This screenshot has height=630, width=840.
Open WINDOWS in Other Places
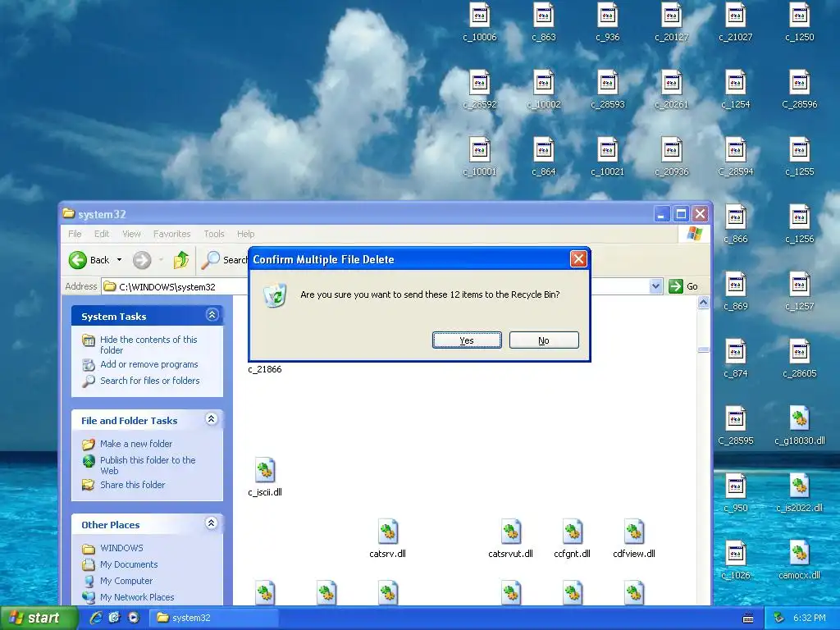pos(121,548)
